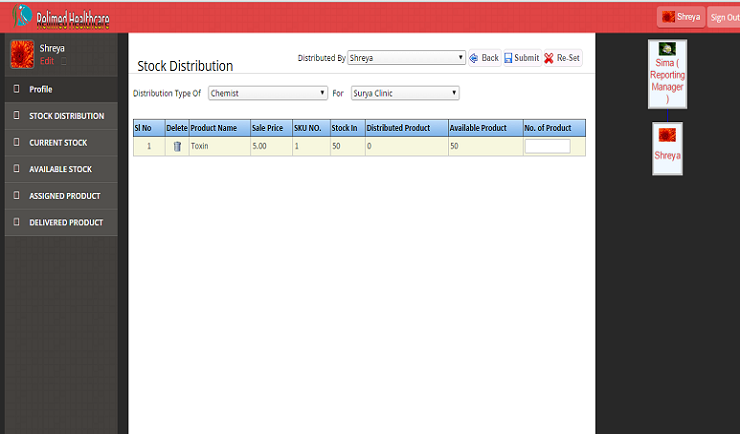Click the Edit link under Shreya

[46, 62]
